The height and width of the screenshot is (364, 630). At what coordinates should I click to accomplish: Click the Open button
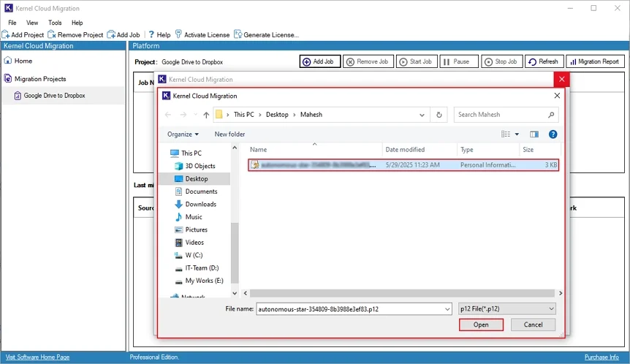click(481, 325)
